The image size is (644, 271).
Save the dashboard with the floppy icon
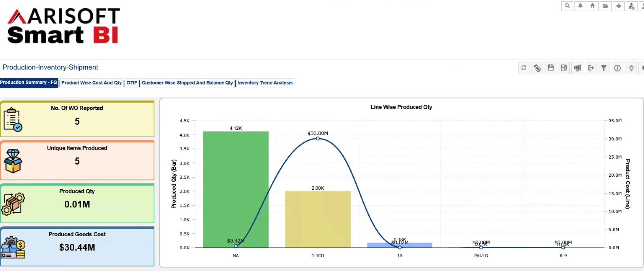(x=550, y=68)
